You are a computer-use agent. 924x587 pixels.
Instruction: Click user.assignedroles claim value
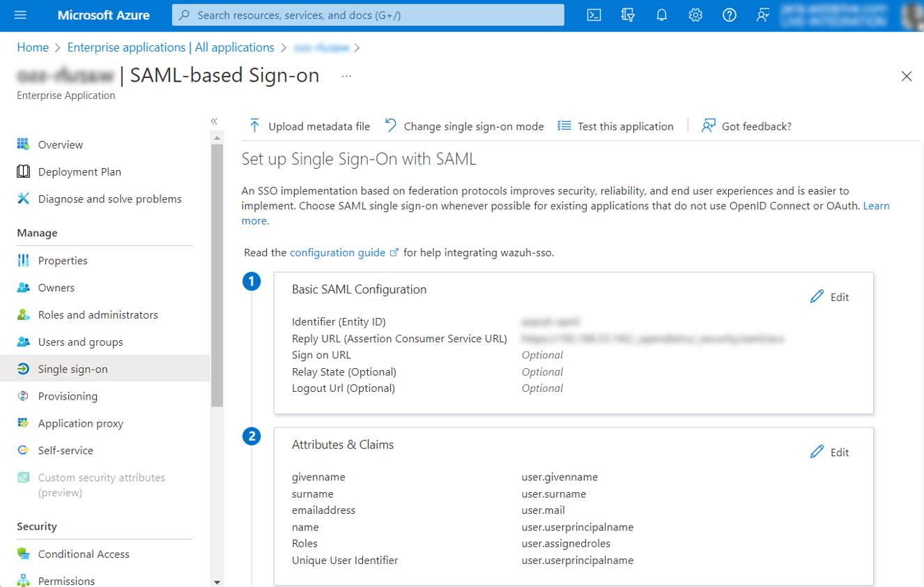click(566, 543)
